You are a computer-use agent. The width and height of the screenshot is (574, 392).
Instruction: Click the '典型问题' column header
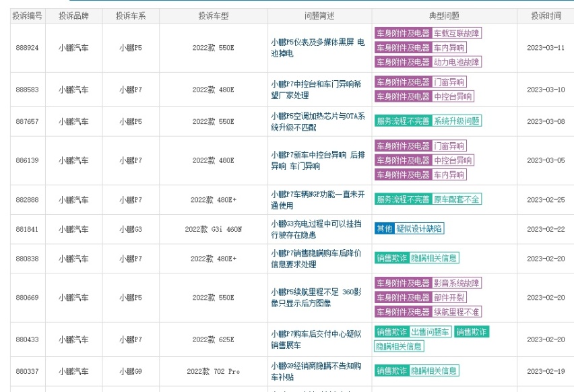point(444,15)
